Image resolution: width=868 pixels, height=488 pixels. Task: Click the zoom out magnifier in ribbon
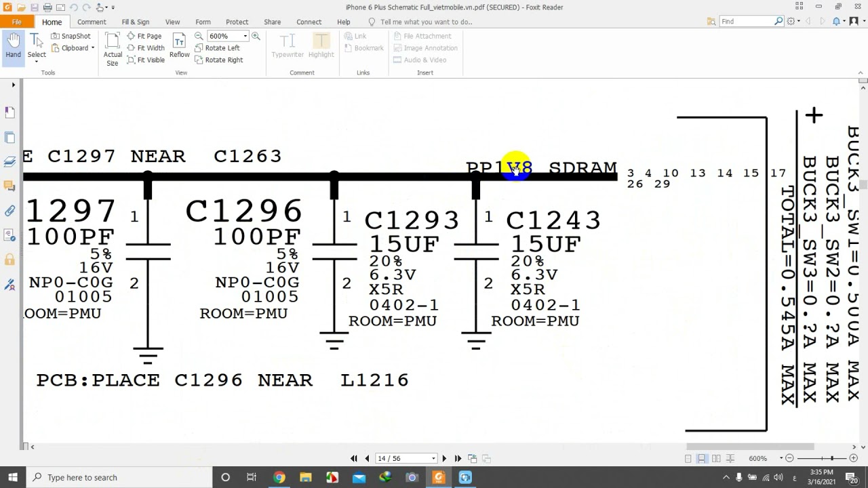tap(199, 36)
